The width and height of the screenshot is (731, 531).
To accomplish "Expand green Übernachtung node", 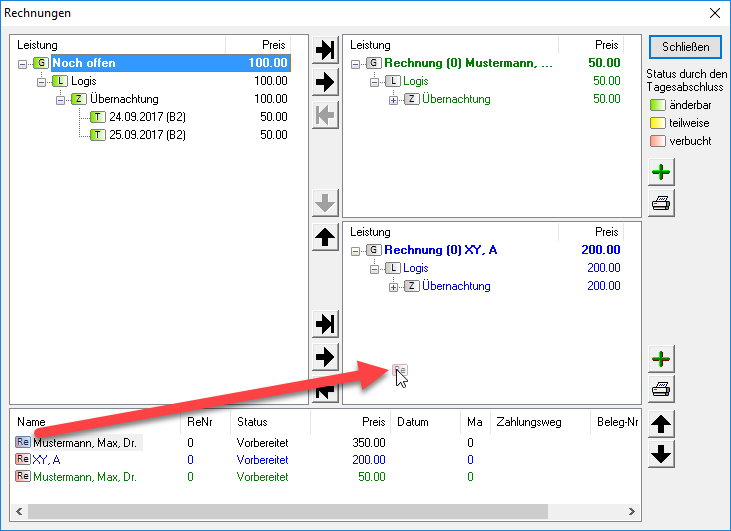I will [393, 100].
